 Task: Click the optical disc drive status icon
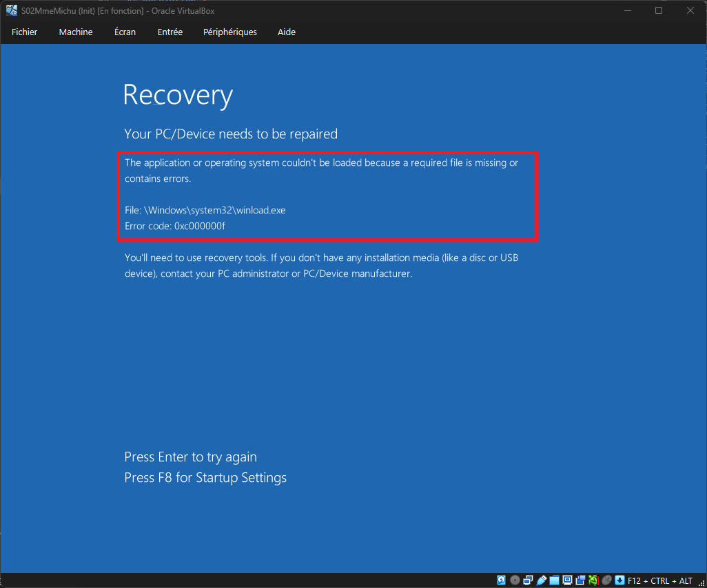pyautogui.click(x=515, y=580)
